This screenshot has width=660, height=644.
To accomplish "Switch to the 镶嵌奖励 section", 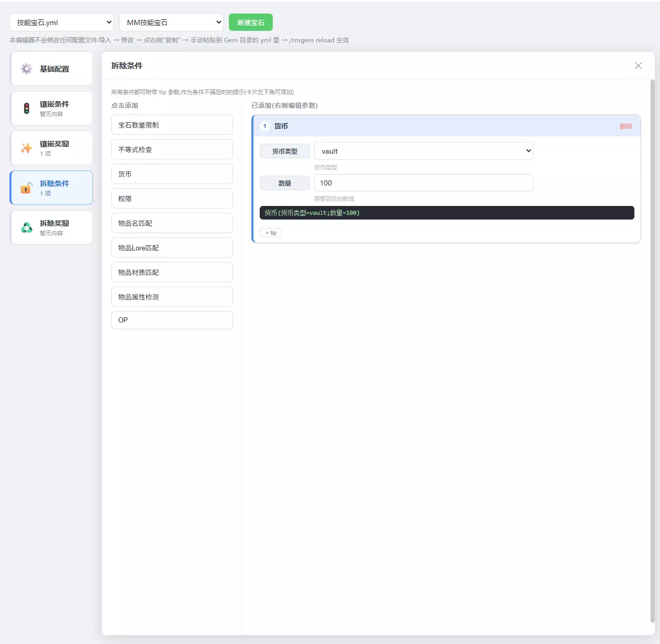I will point(51,148).
